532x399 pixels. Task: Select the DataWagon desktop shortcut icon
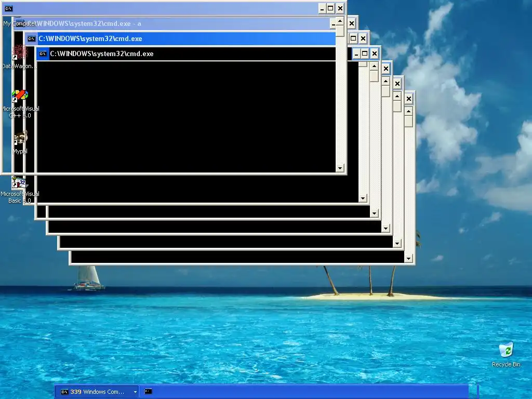[x=19, y=57]
